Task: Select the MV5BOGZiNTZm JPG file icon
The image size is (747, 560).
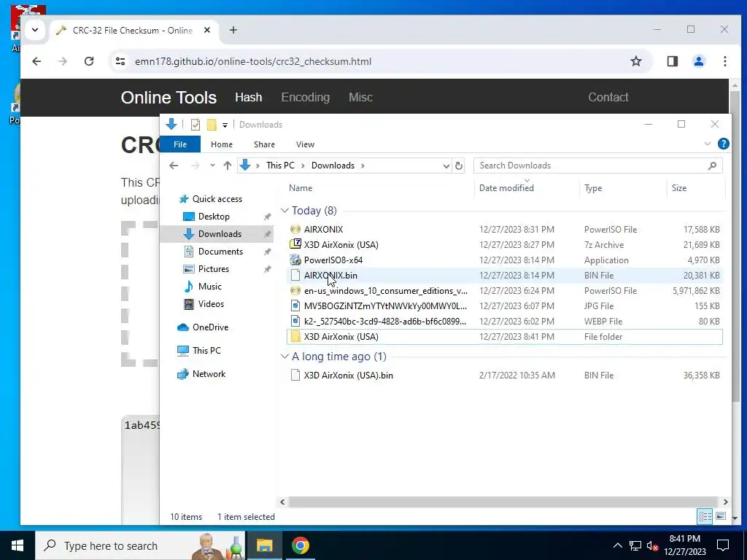Action: [295, 306]
